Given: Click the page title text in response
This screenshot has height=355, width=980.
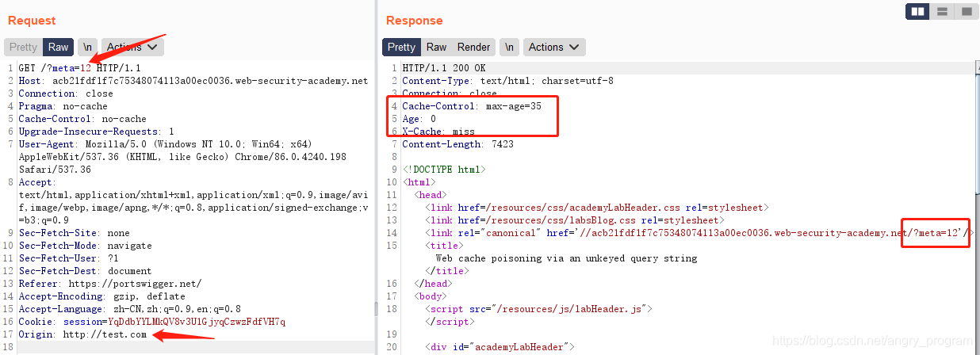Looking at the screenshot, I should click(x=566, y=258).
